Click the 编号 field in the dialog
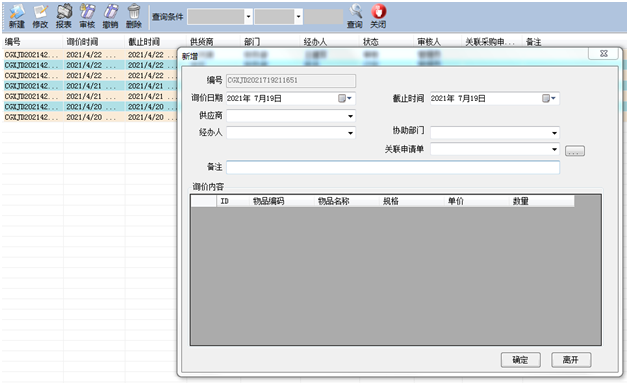The height and width of the screenshot is (385, 629). [x=291, y=81]
